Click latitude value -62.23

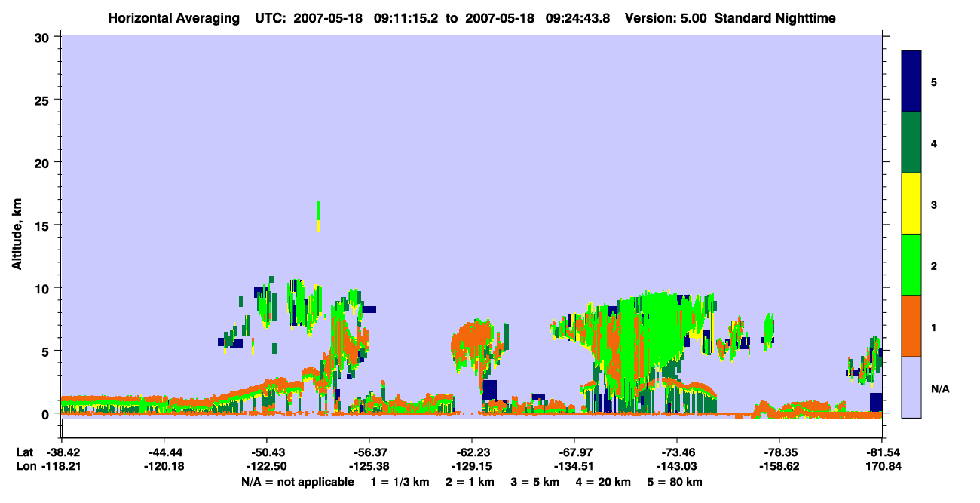click(471, 452)
